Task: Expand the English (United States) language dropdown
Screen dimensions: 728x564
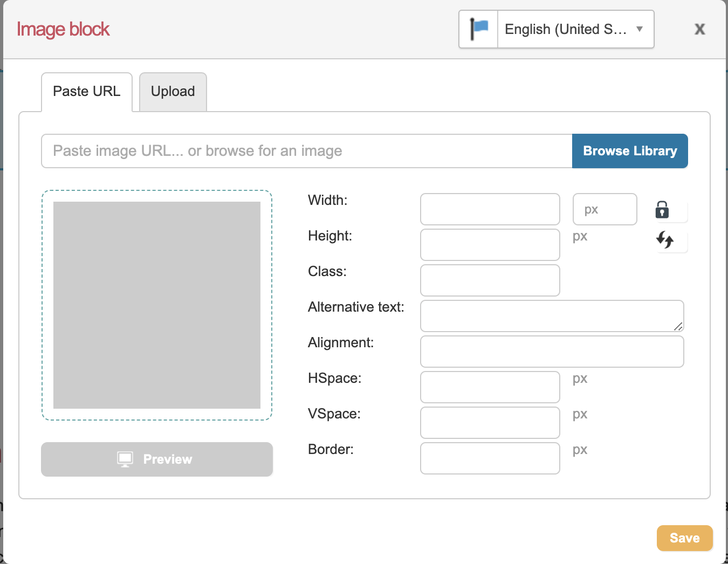Action: [x=575, y=29]
